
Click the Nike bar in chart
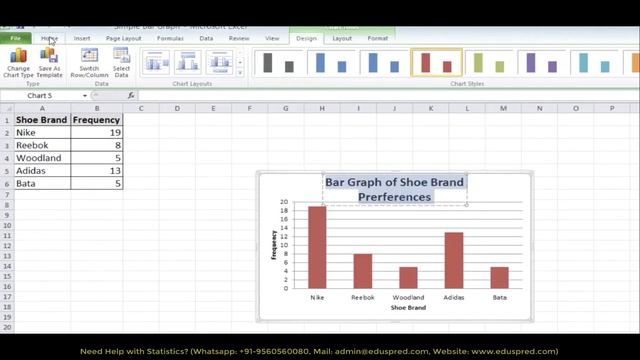click(x=317, y=247)
